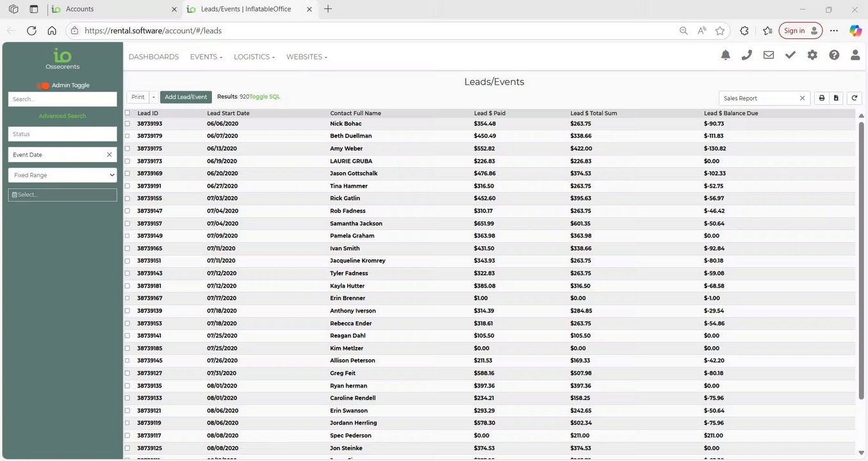This screenshot has width=868, height=461.
Task: Select the checkbox for lead 38739179
Action: [127, 136]
